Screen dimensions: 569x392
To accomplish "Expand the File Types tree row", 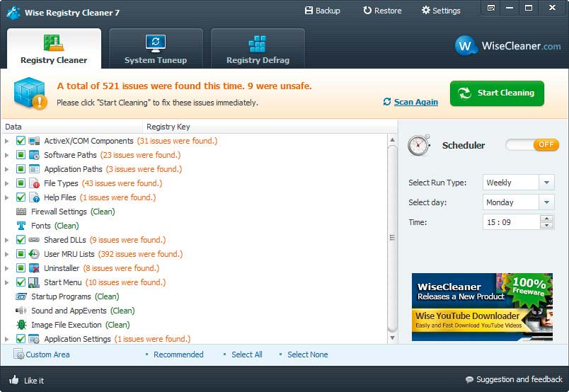I will point(6,183).
